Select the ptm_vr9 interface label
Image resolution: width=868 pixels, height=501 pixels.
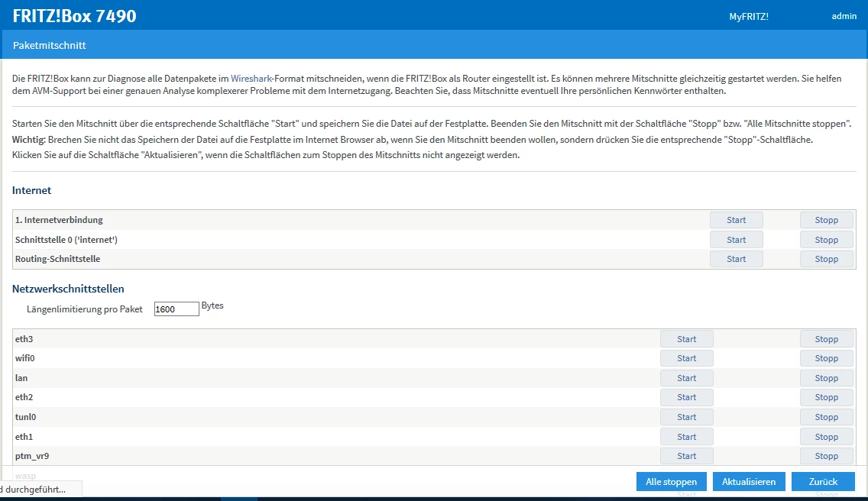click(32, 456)
